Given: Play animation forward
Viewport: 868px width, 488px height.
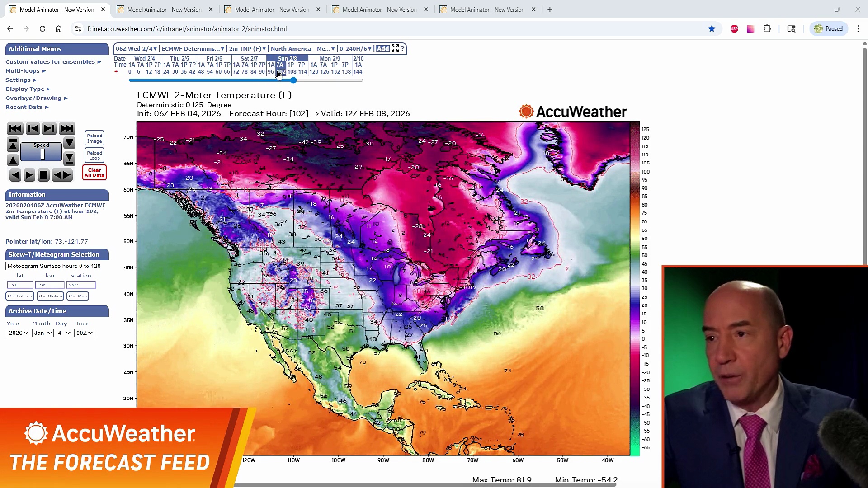Looking at the screenshot, I should (x=29, y=175).
